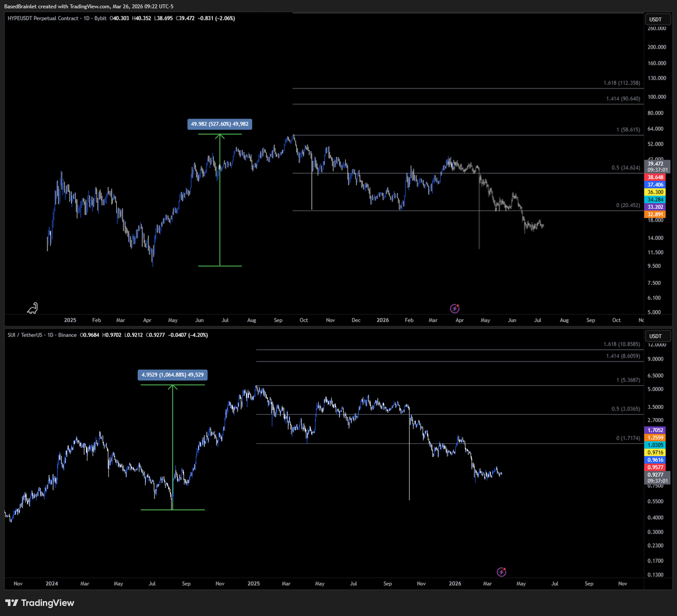Image resolution: width=677 pixels, height=616 pixels.
Task: Click the 2024 label on the time axis
Action: click(x=51, y=583)
